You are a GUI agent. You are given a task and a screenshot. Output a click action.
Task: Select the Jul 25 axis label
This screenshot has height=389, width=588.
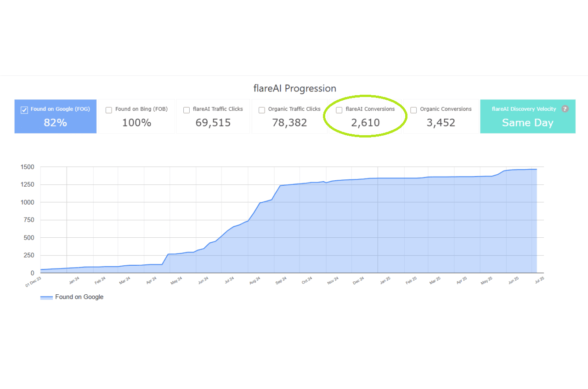(x=540, y=280)
